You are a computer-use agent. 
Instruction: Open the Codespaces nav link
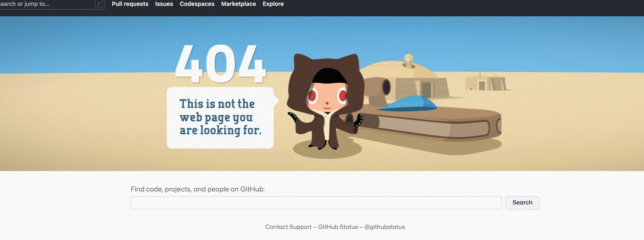[197, 4]
